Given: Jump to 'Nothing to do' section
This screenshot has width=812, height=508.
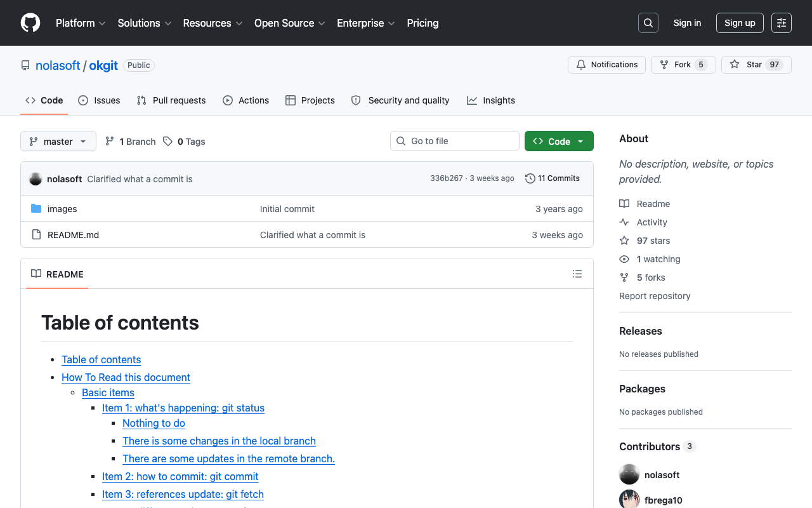Looking at the screenshot, I should tap(154, 423).
